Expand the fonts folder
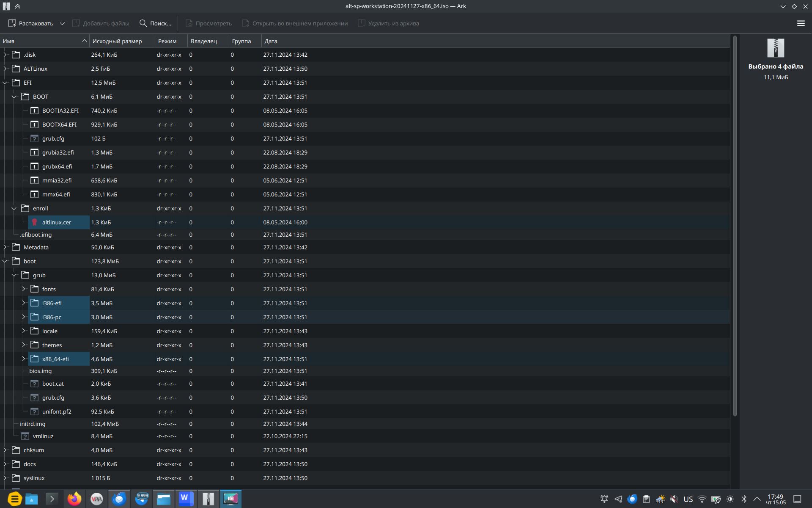The width and height of the screenshot is (812, 508). pyautogui.click(x=24, y=289)
